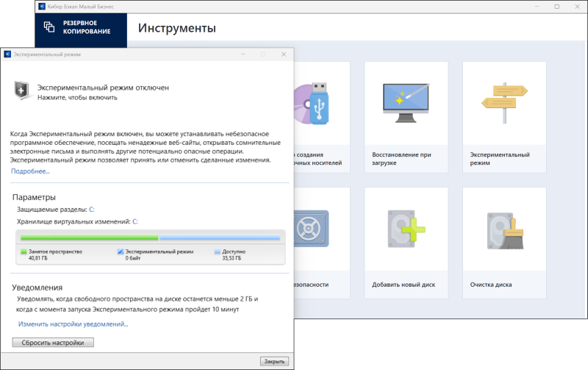Launch the Очистка диска brush icon
Screen dimensions: 588x370
pyautogui.click(x=503, y=229)
